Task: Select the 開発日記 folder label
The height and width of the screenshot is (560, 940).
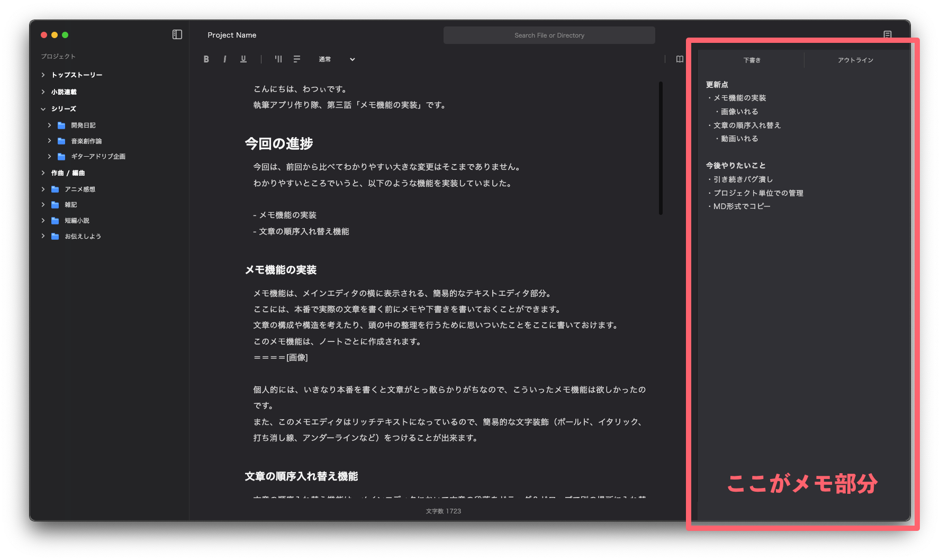Action: tap(84, 125)
